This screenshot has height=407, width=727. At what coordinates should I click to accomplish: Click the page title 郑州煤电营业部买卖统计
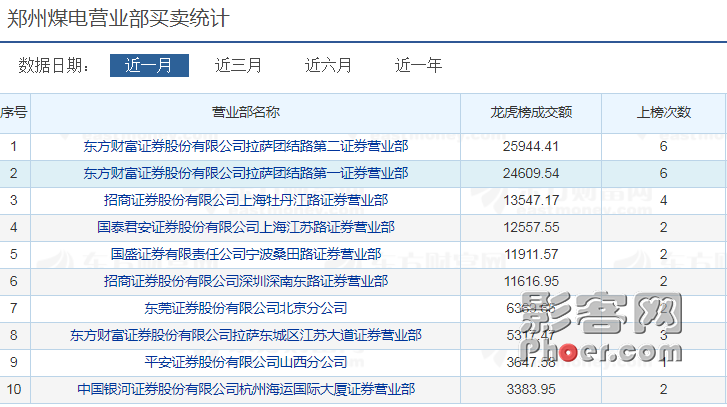[118, 19]
